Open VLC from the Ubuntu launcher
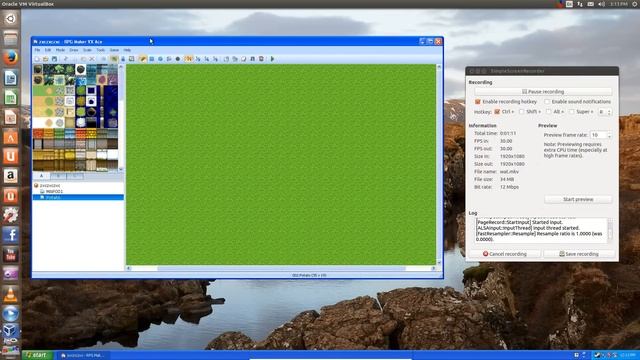The image size is (640, 360). 11,294
